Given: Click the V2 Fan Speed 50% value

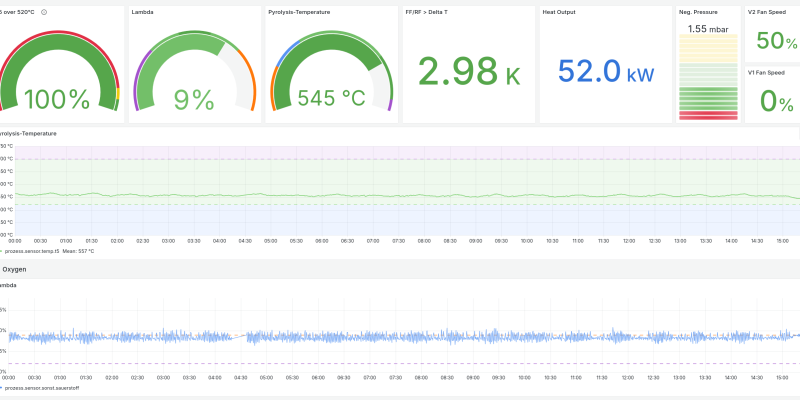Looking at the screenshot, I should 776,40.
